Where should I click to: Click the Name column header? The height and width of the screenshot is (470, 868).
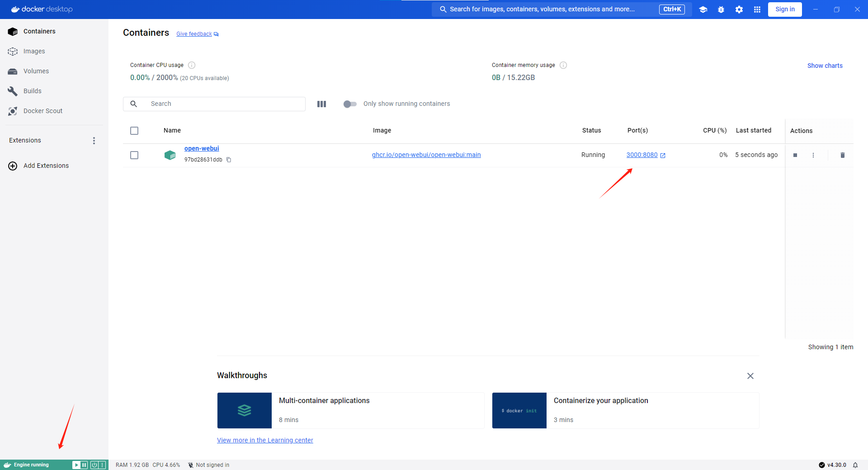tap(172, 130)
